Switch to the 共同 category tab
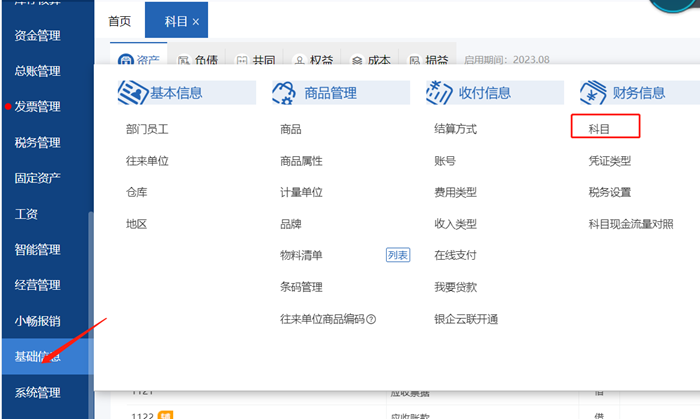 tap(255, 60)
